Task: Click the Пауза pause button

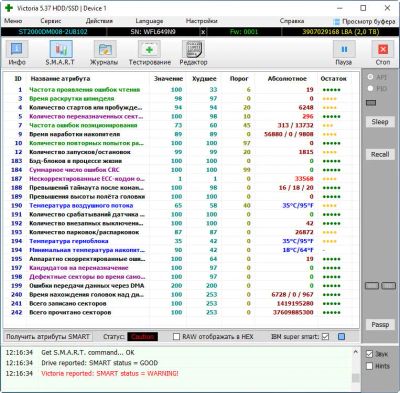Action: tap(344, 53)
